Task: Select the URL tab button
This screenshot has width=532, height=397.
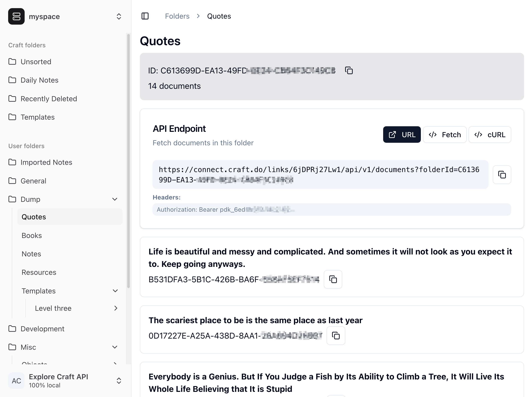Action: coord(402,135)
